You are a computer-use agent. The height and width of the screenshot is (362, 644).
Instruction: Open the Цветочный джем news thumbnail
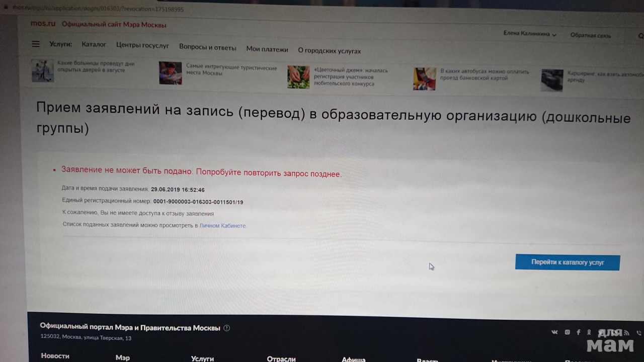[298, 77]
